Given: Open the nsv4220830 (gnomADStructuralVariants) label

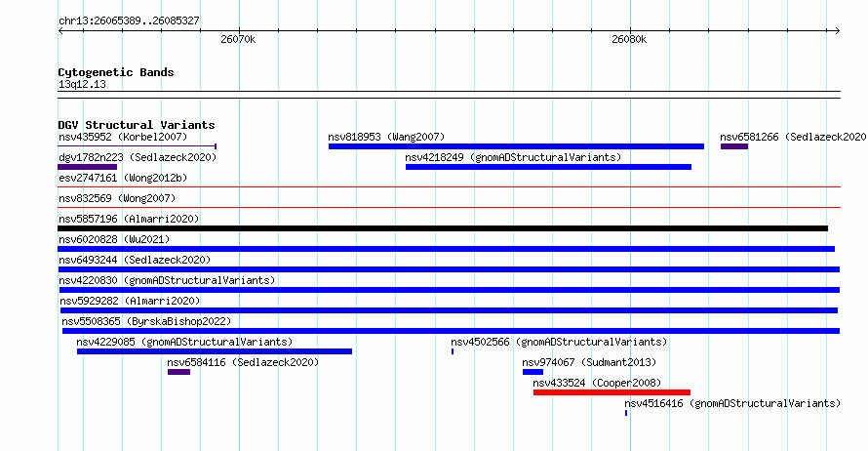Looking at the screenshot, I should click(167, 280).
